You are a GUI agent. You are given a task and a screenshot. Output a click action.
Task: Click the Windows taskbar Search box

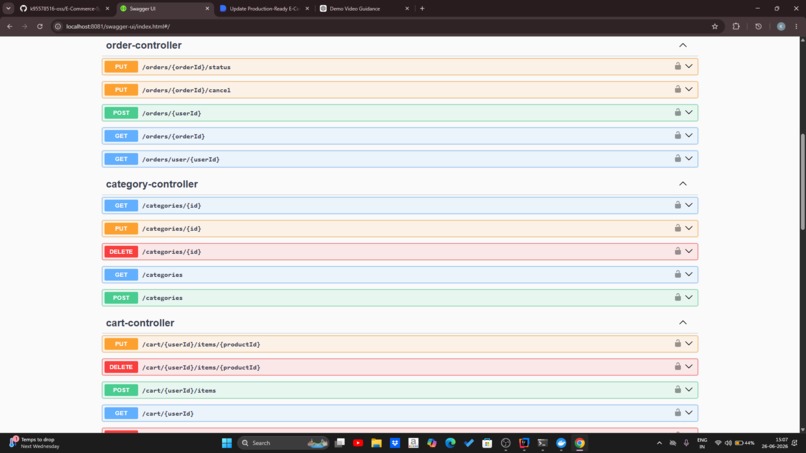click(x=283, y=443)
